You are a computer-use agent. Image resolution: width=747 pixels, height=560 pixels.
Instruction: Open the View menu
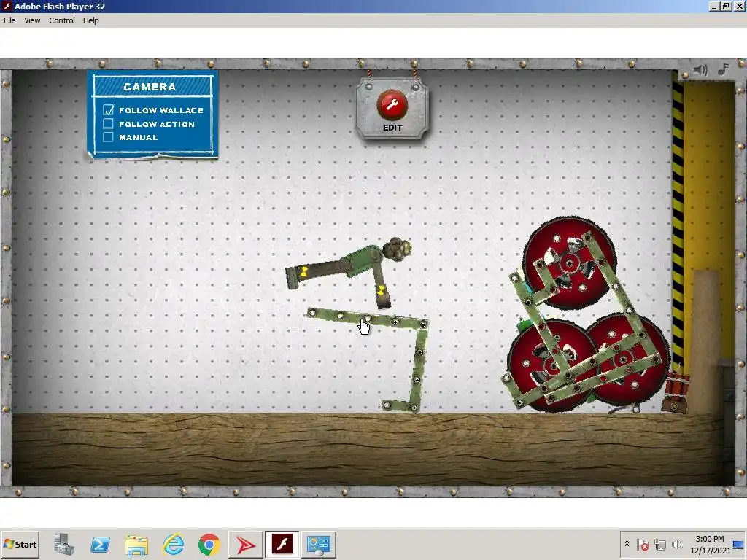[x=32, y=20]
